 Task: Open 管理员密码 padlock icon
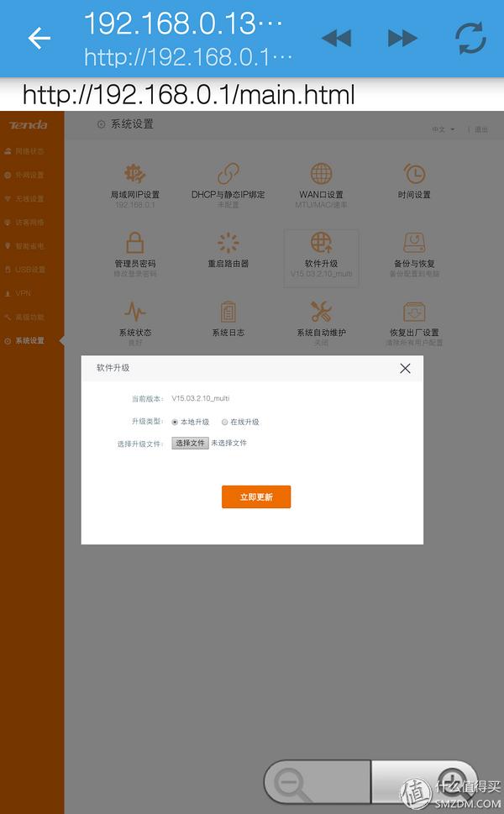[135, 243]
